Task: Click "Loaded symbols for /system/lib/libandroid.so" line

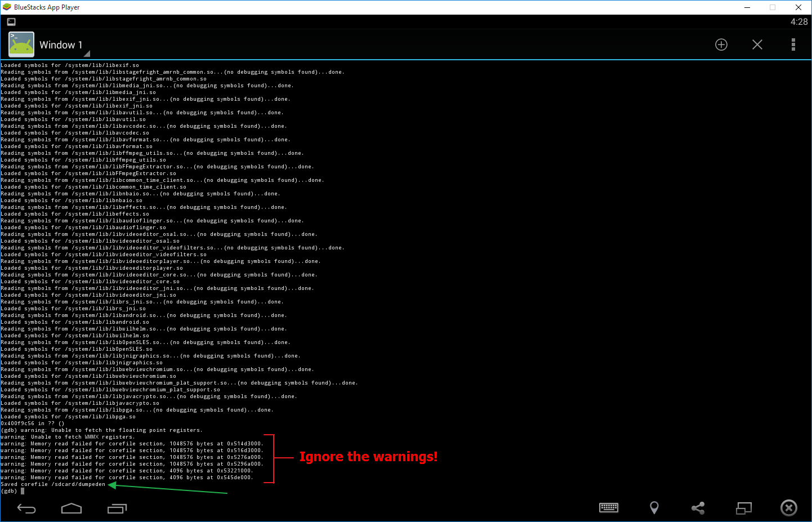Action: click(75, 322)
